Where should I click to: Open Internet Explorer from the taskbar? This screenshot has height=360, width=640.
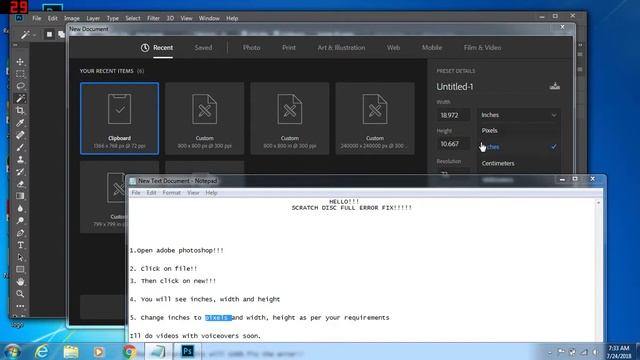point(42,351)
